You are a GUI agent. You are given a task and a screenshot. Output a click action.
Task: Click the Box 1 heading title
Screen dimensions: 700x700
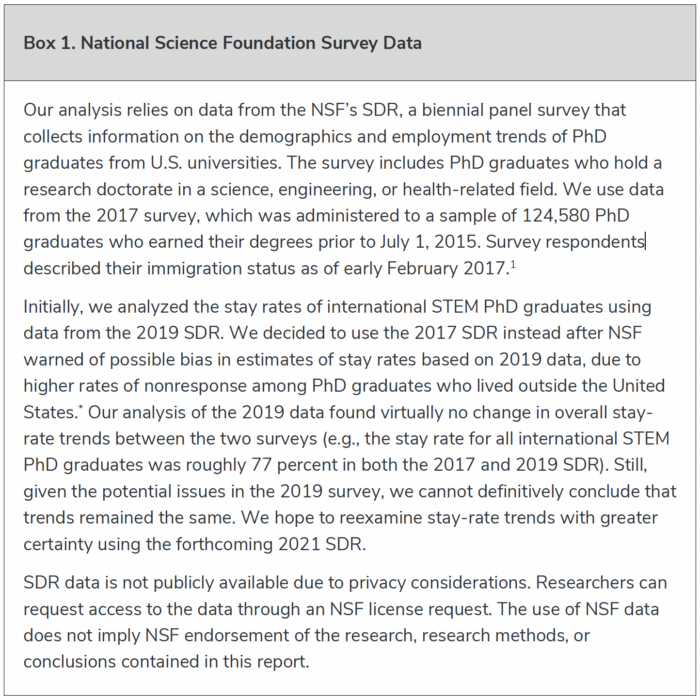coord(222,43)
